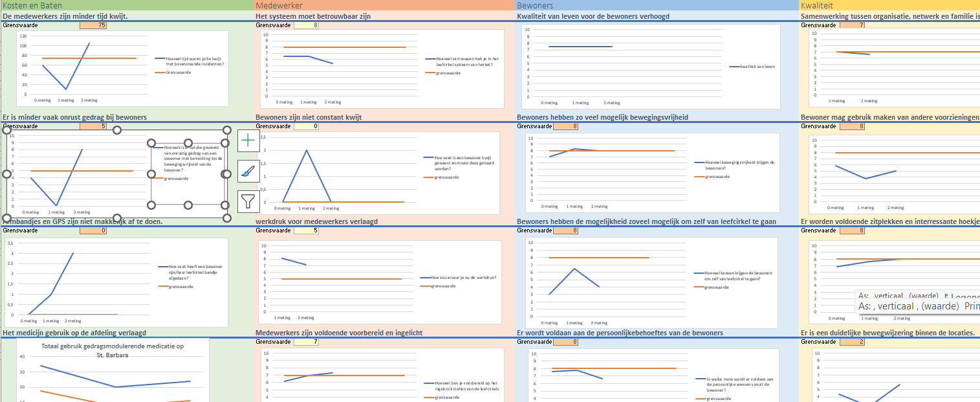Click legend entry 'In welke mate wordt er voldaan'
Image resolution: width=980 pixels, height=402 pixels.
[x=736, y=385]
